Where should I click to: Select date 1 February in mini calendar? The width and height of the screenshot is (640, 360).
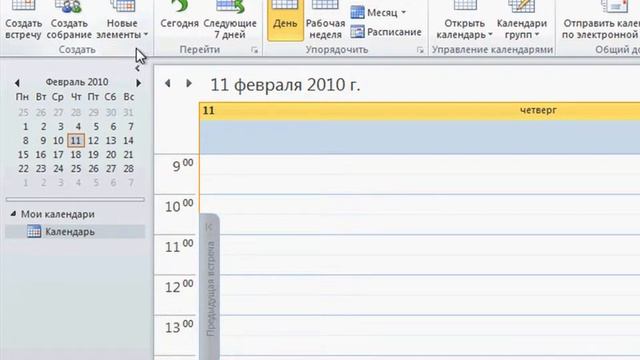point(25,127)
